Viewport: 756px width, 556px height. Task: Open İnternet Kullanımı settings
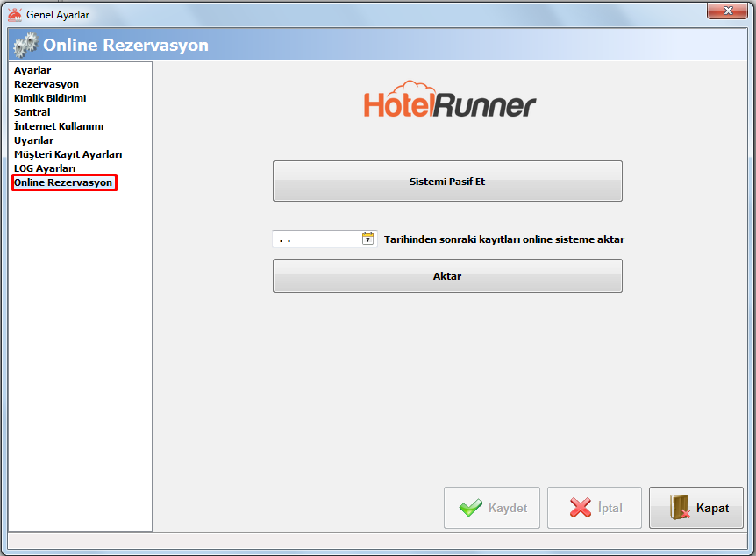(x=59, y=126)
